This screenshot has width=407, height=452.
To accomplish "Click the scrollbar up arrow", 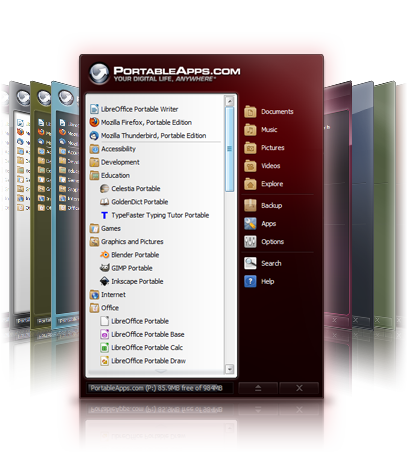I will pos(229,101).
